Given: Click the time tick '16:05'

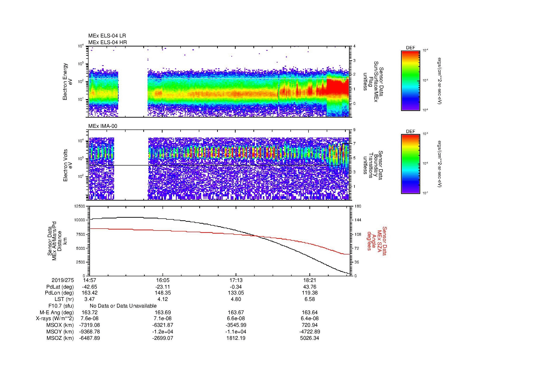Looking at the screenshot, I should tap(163, 280).
